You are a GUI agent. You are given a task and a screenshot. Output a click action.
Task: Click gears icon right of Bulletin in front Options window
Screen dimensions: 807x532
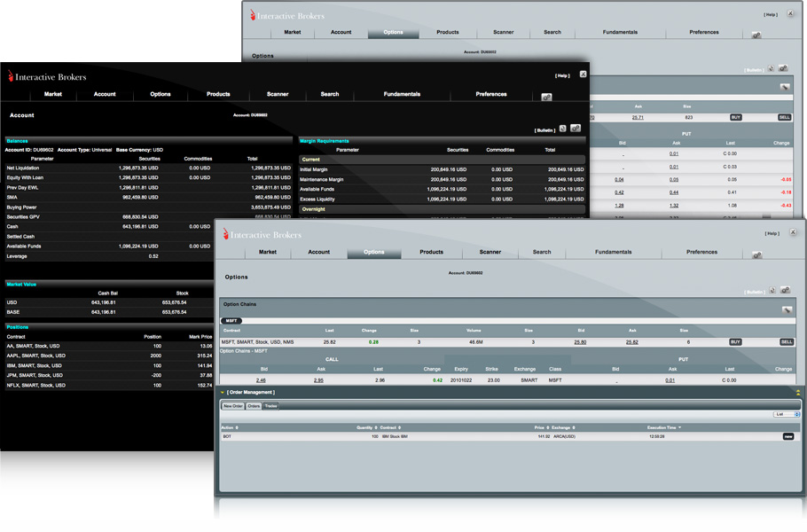(x=785, y=291)
